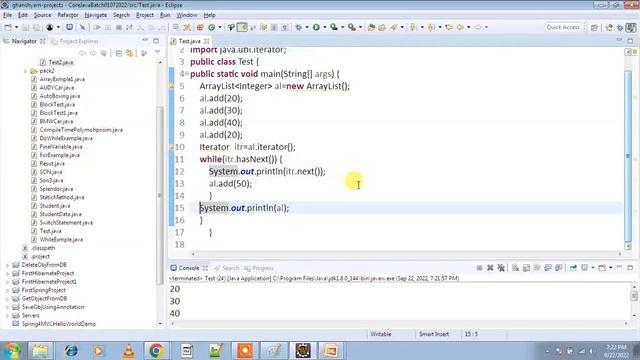The width and height of the screenshot is (640, 360).
Task: Switch to the Search tab beside Console
Action: point(227,268)
